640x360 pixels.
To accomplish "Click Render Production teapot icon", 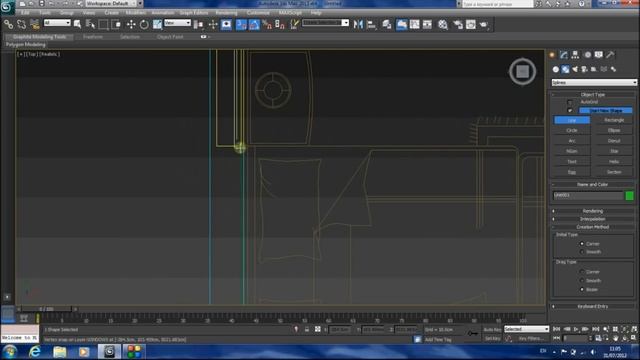I will point(484,24).
